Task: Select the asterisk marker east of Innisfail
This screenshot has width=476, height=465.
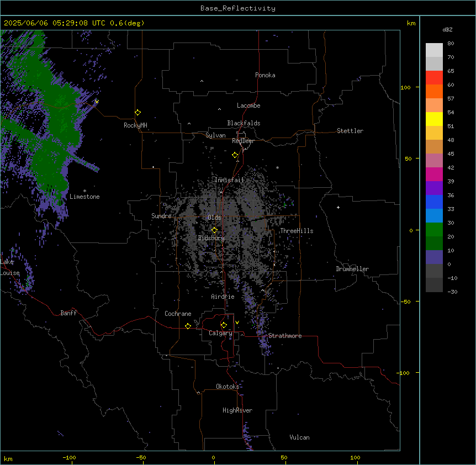Action: pos(277,167)
